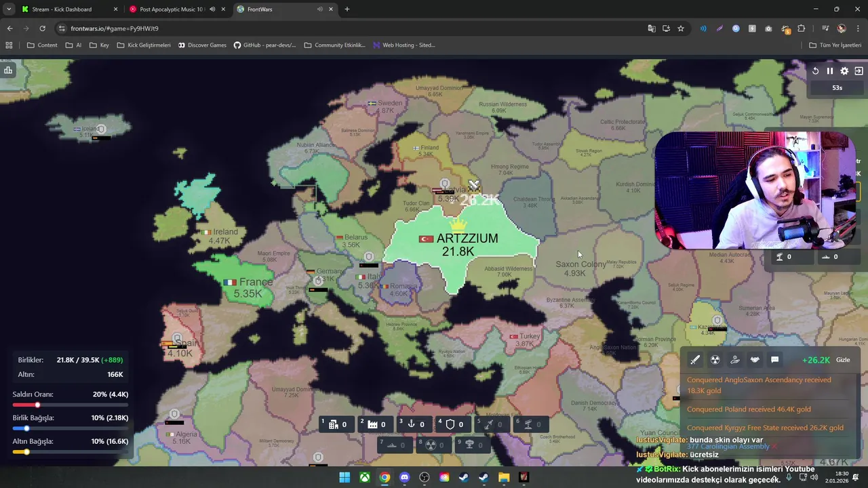Image resolution: width=868 pixels, height=488 pixels.
Task: Exit the game with the leave icon
Action: tap(859, 71)
